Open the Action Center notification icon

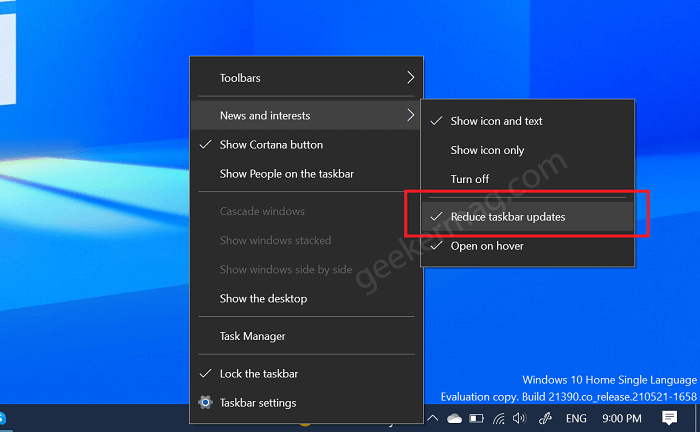[x=669, y=418]
